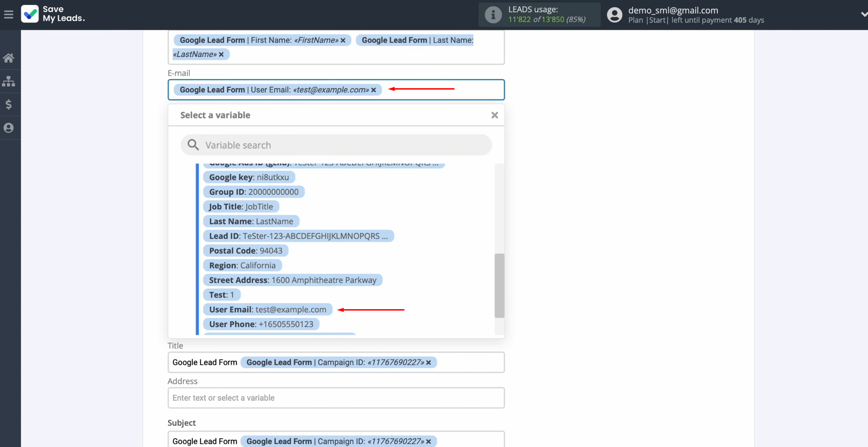Click the Subject input field

tap(336, 439)
